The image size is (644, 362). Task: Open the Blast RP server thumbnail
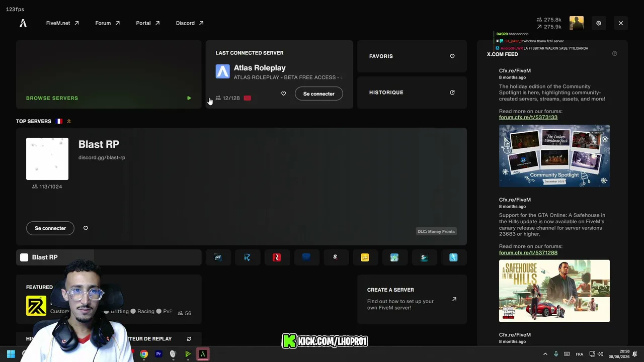coord(47,159)
